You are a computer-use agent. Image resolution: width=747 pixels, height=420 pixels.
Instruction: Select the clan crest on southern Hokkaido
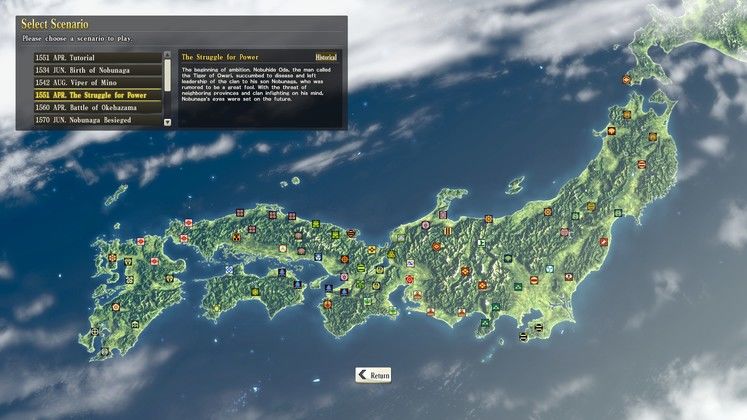[627, 79]
